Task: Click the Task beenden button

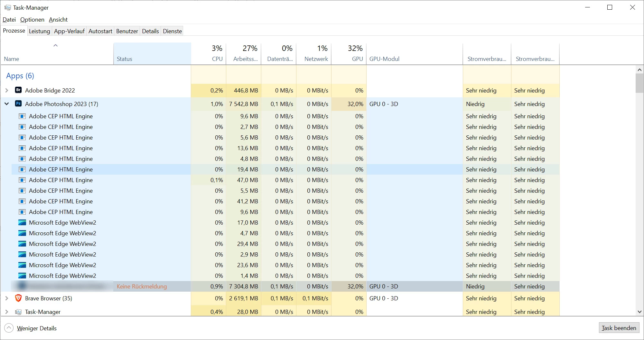Action: pyautogui.click(x=619, y=328)
